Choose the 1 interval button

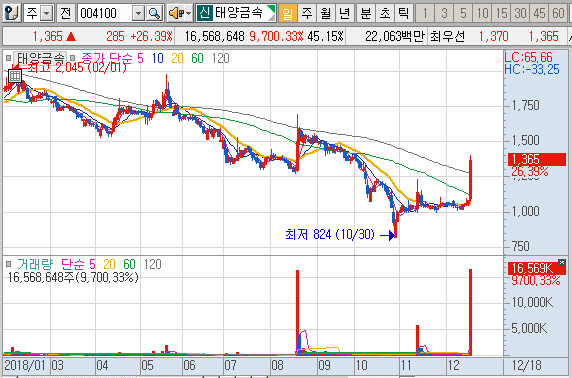[425, 14]
